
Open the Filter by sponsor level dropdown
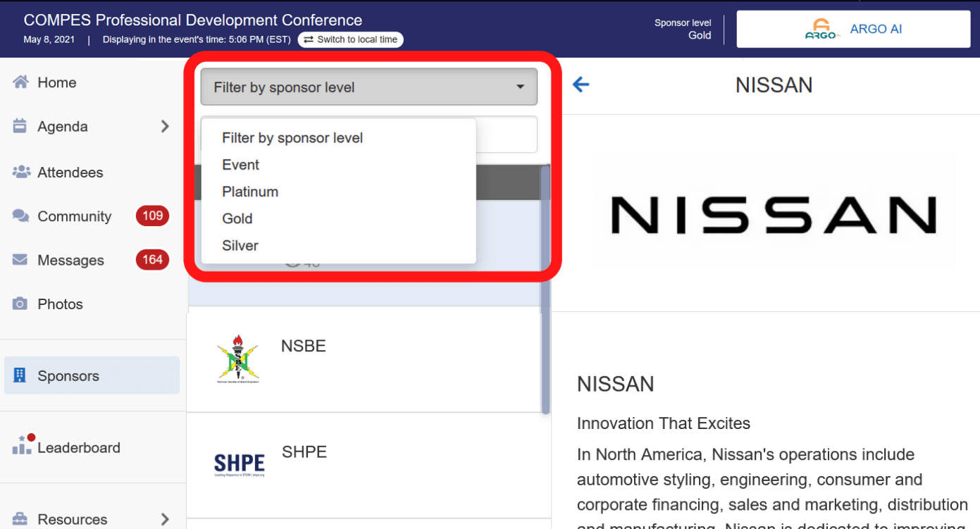[x=368, y=87]
